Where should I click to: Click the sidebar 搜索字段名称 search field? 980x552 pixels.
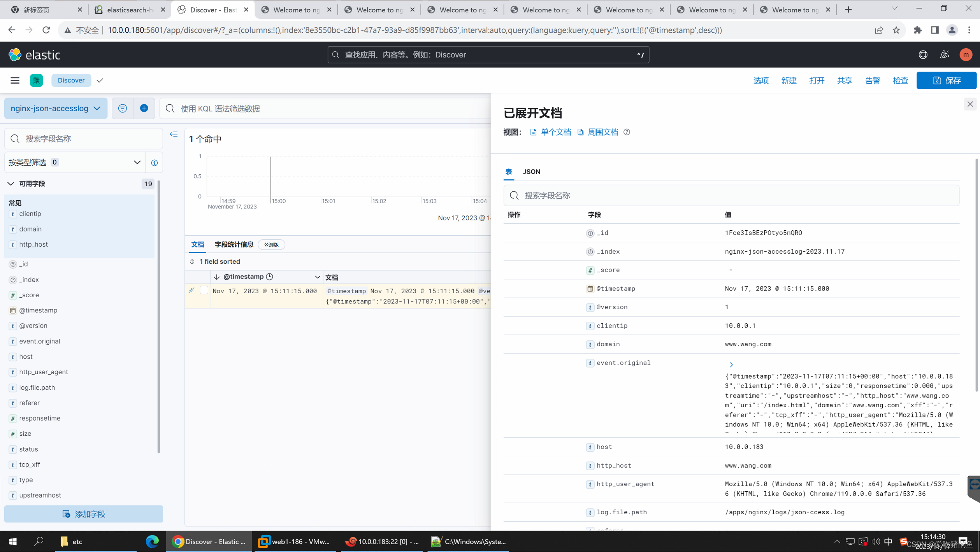tap(84, 138)
